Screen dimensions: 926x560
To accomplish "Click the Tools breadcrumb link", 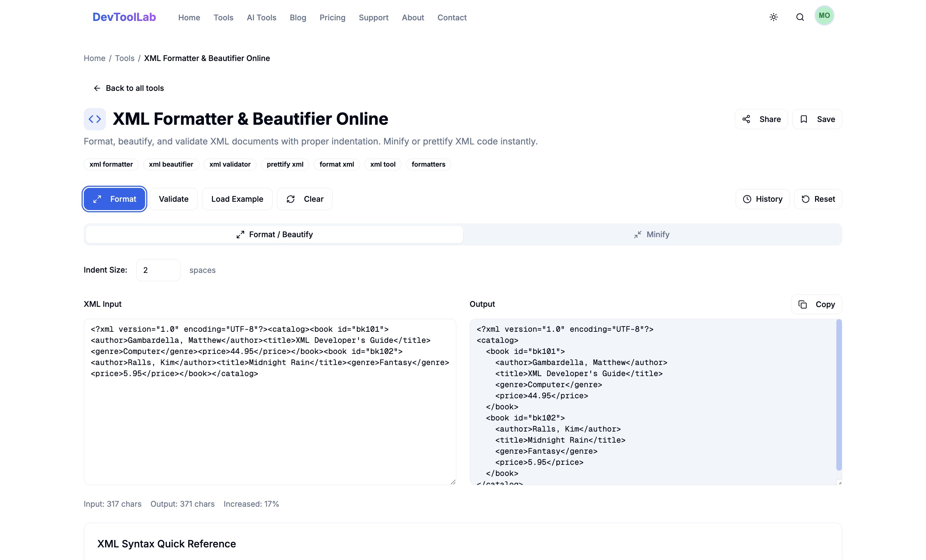I will (124, 58).
